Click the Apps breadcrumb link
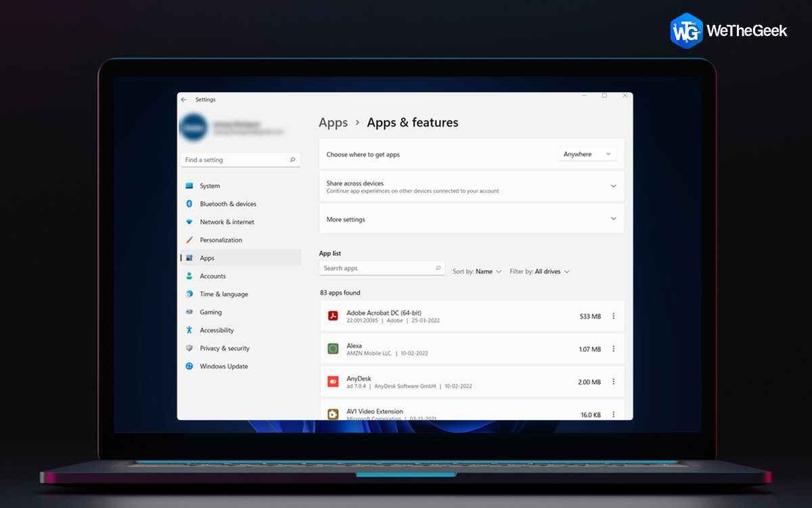This screenshot has width=812, height=508. pyautogui.click(x=333, y=123)
